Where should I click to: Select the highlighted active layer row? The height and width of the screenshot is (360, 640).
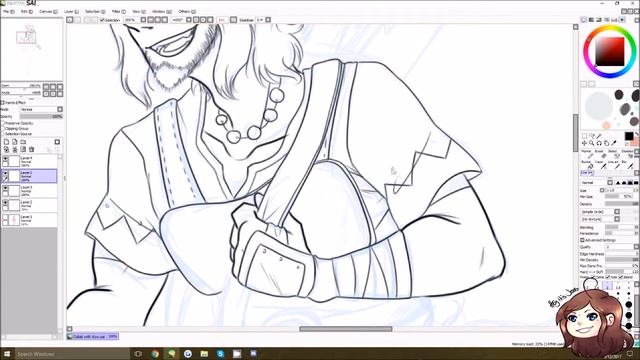click(29, 176)
